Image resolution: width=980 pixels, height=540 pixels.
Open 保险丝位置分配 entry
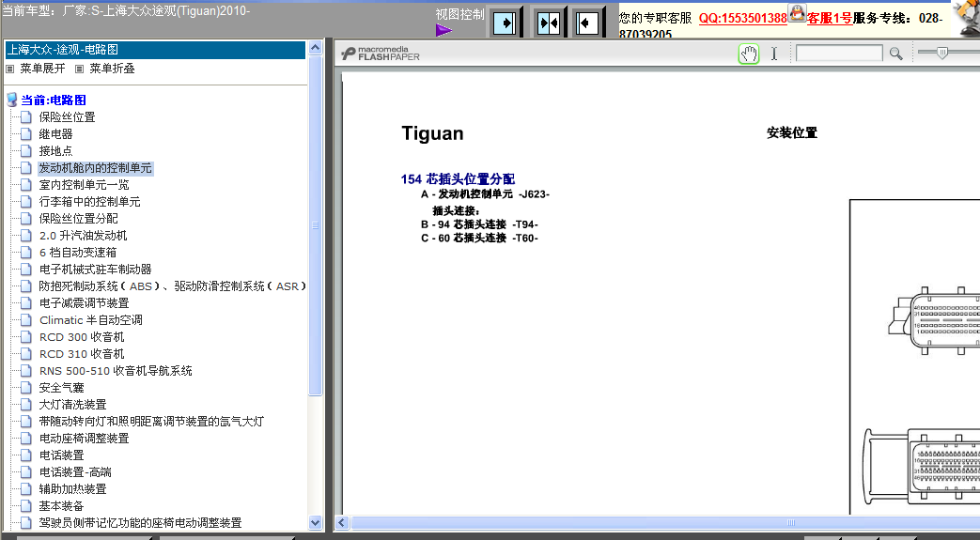(78, 218)
